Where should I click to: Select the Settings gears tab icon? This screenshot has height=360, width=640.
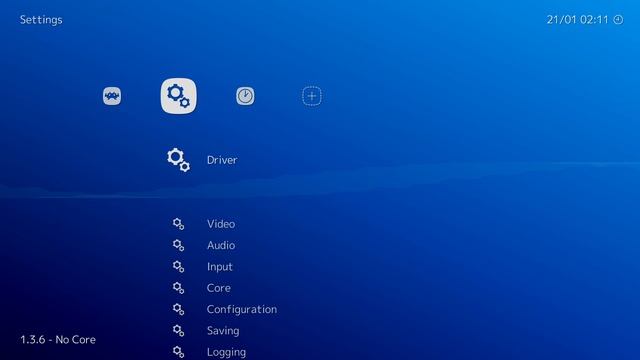click(178, 96)
